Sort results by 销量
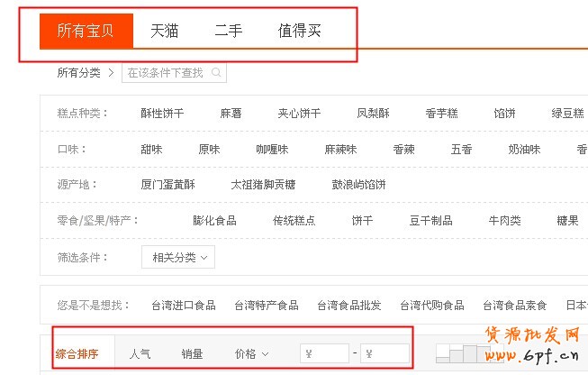The image size is (588, 375). click(x=192, y=354)
